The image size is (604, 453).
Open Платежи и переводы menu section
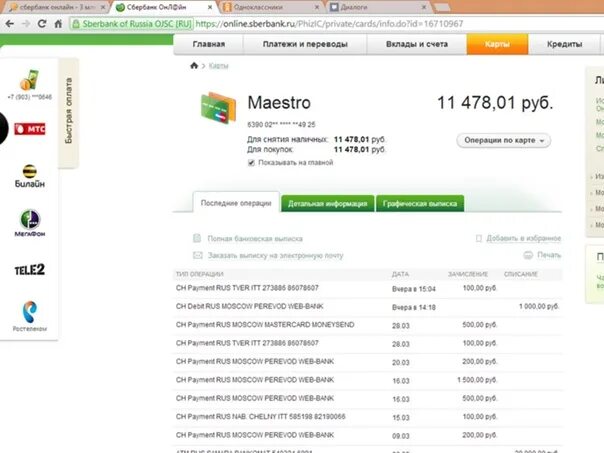305,44
